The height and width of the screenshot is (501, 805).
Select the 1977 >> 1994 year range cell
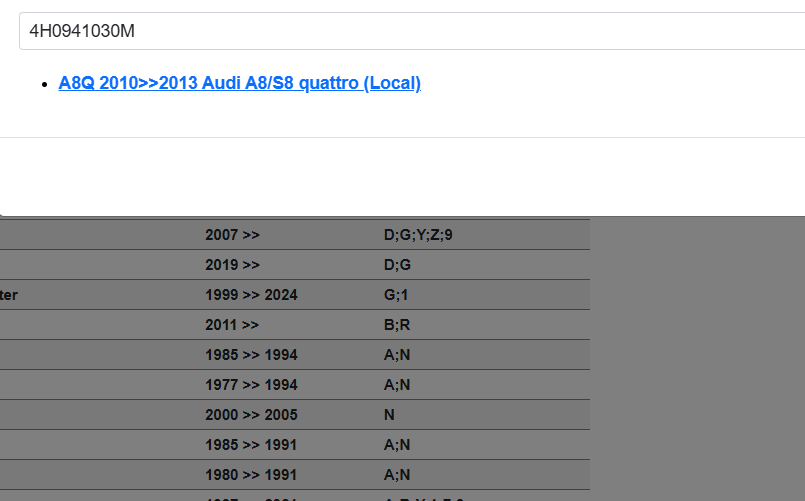click(x=251, y=385)
